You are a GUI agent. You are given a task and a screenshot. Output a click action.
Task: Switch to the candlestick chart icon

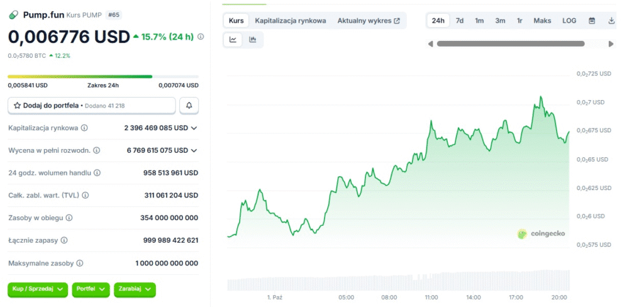253,40
